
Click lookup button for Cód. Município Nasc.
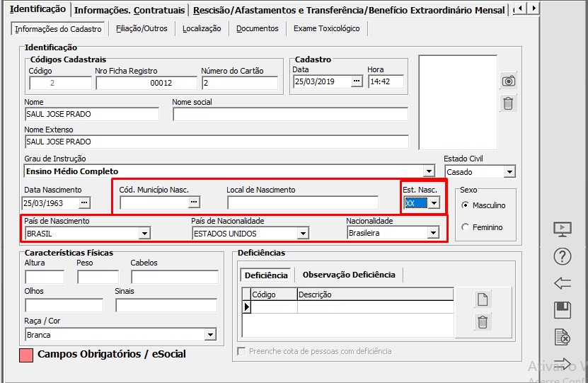click(194, 203)
